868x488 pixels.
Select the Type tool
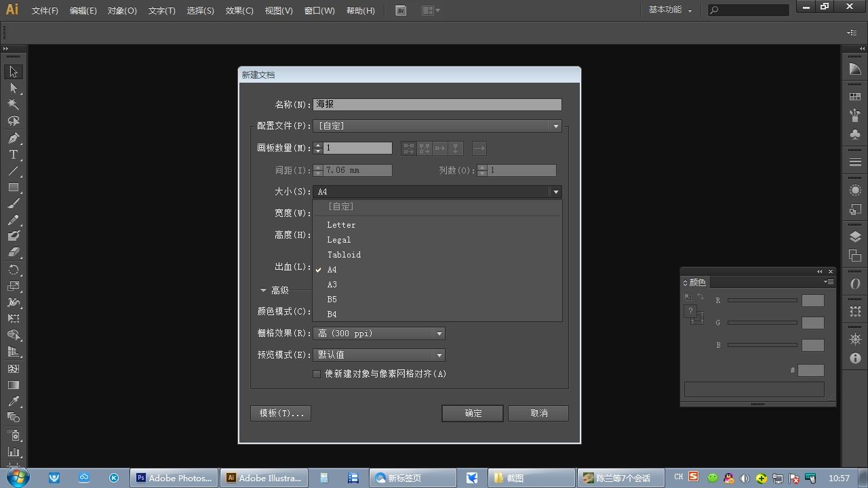tap(14, 155)
